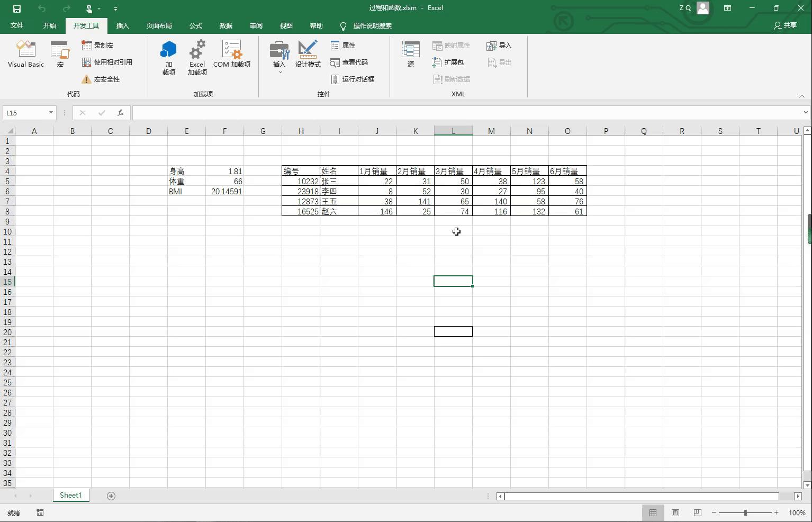Toggle 设计模式 (Design Mode)
This screenshot has width=812, height=522.
308,55
